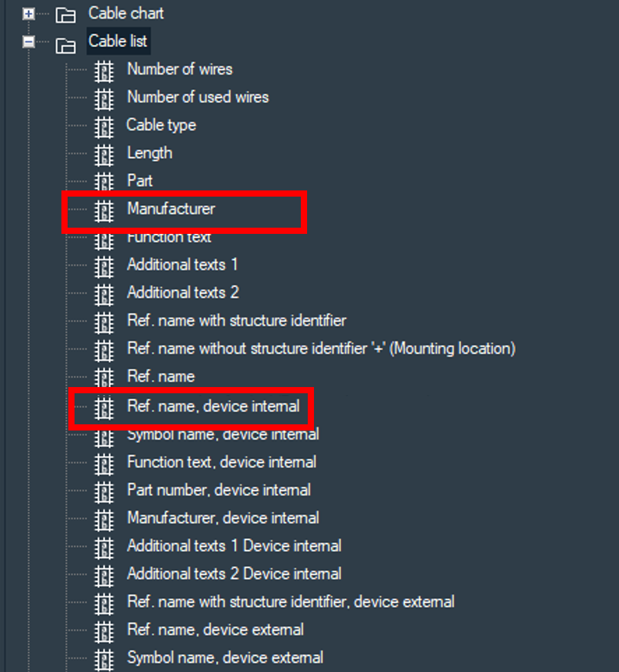
Task: Click the icon beside Manufacturer
Action: [x=104, y=211]
